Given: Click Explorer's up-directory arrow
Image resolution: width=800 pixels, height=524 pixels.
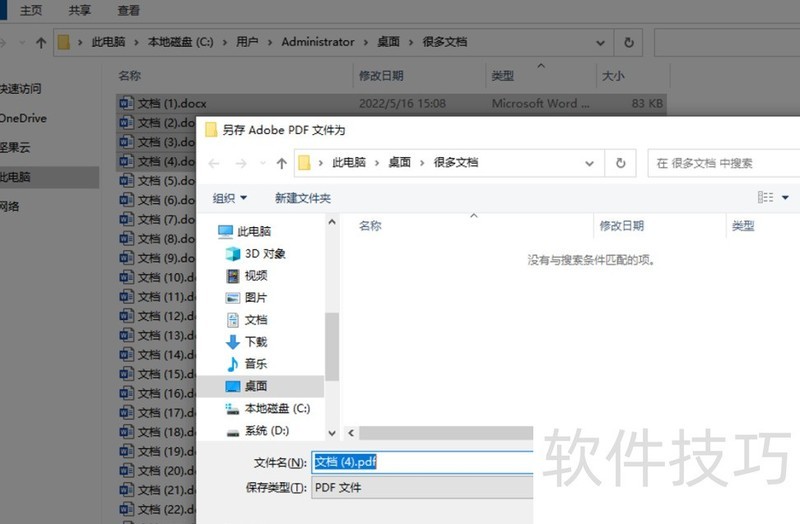Looking at the screenshot, I should point(41,42).
